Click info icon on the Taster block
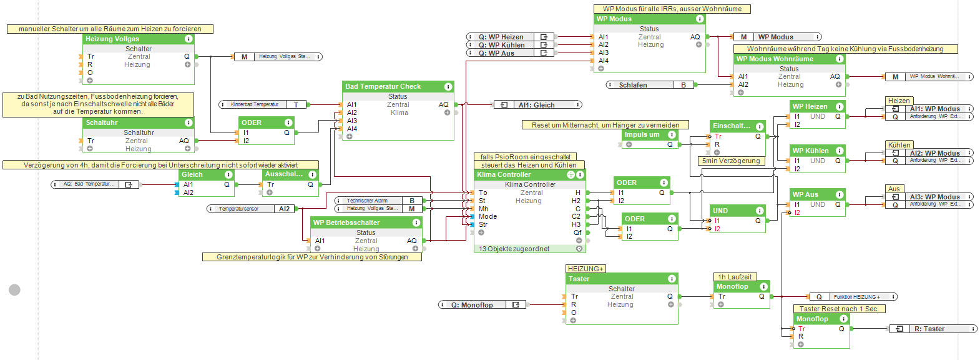 [x=672, y=279]
